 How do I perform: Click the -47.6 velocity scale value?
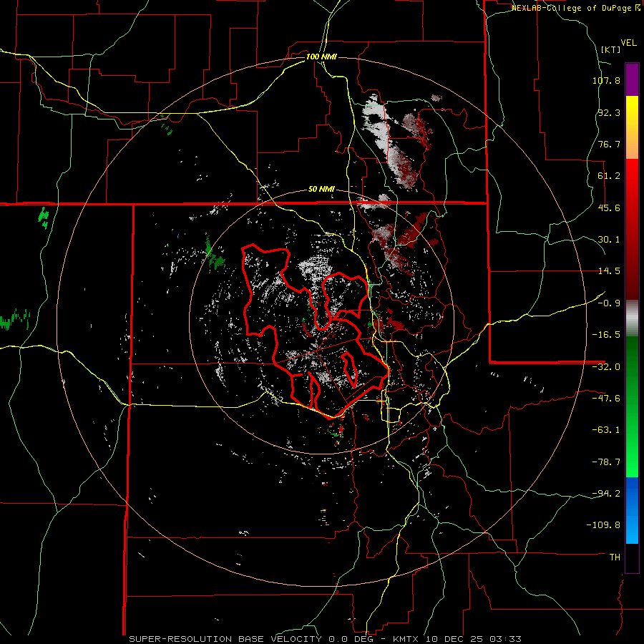click(606, 399)
